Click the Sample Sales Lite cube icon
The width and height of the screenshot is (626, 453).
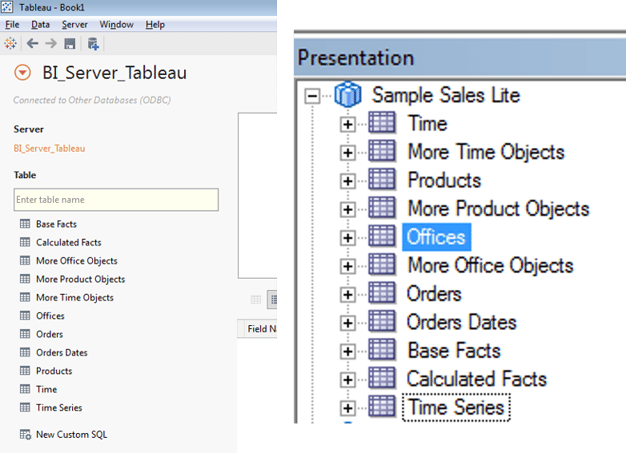coord(348,96)
